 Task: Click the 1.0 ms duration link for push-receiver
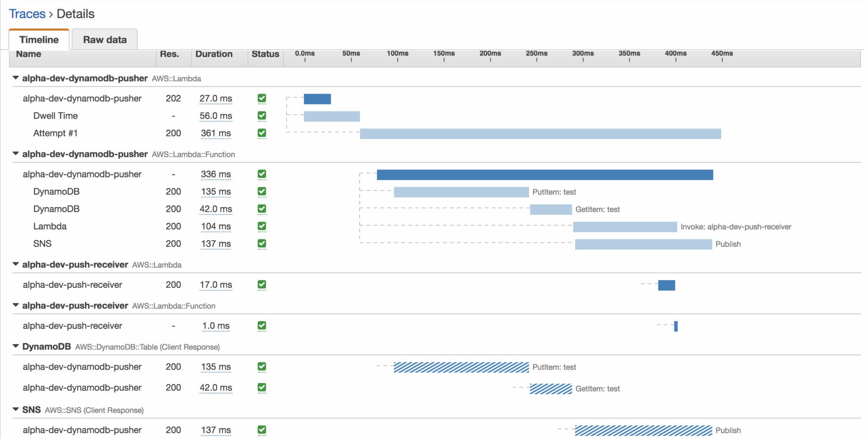pyautogui.click(x=216, y=325)
